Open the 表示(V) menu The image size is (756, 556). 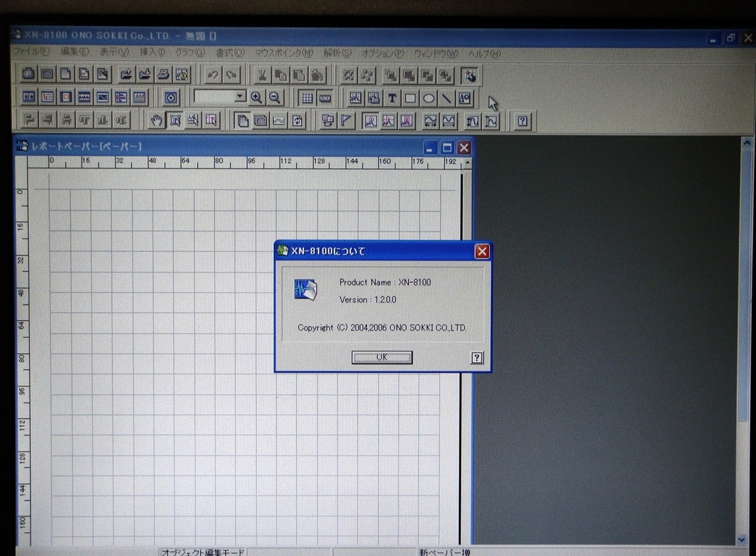(114, 51)
